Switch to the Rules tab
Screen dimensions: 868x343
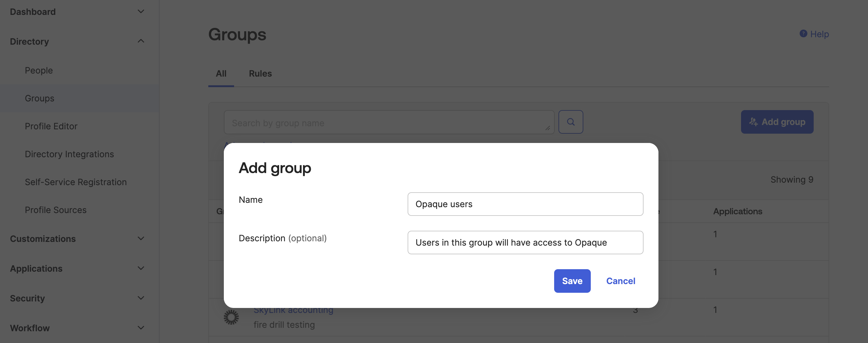click(x=260, y=73)
